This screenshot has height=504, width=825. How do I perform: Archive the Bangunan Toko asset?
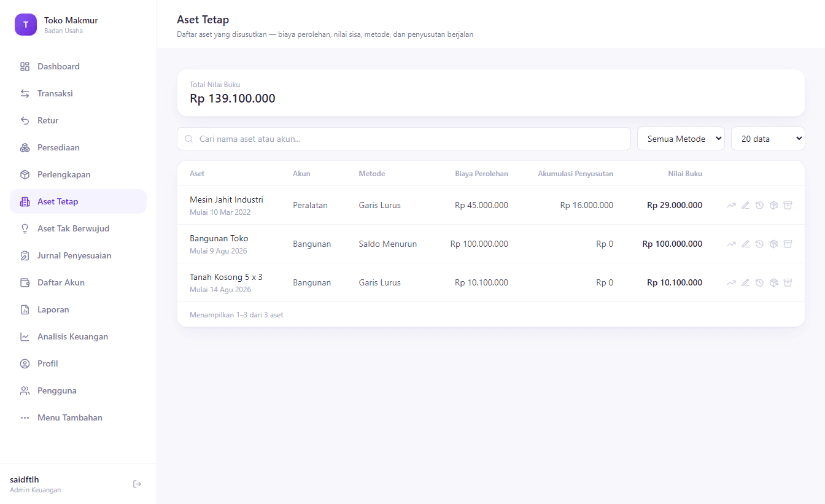click(788, 244)
